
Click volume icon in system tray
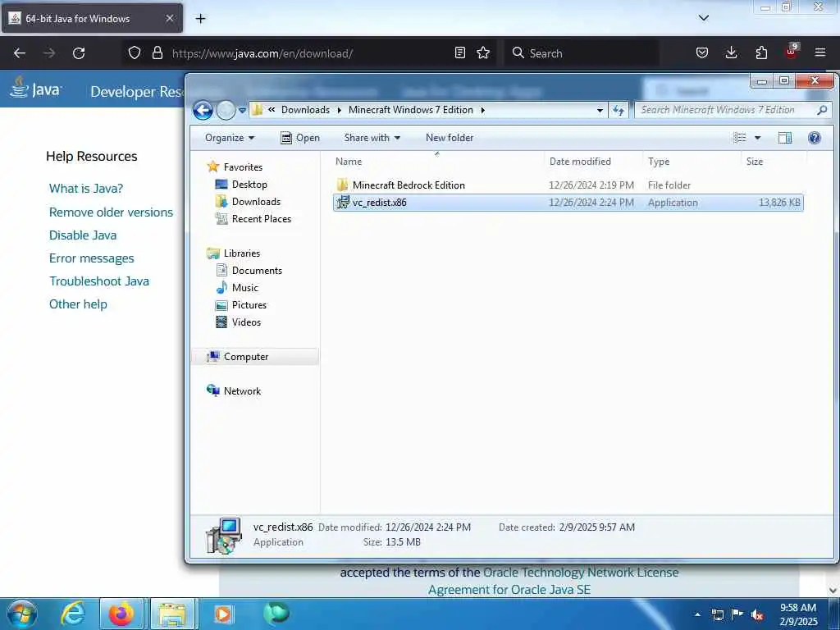(x=757, y=614)
